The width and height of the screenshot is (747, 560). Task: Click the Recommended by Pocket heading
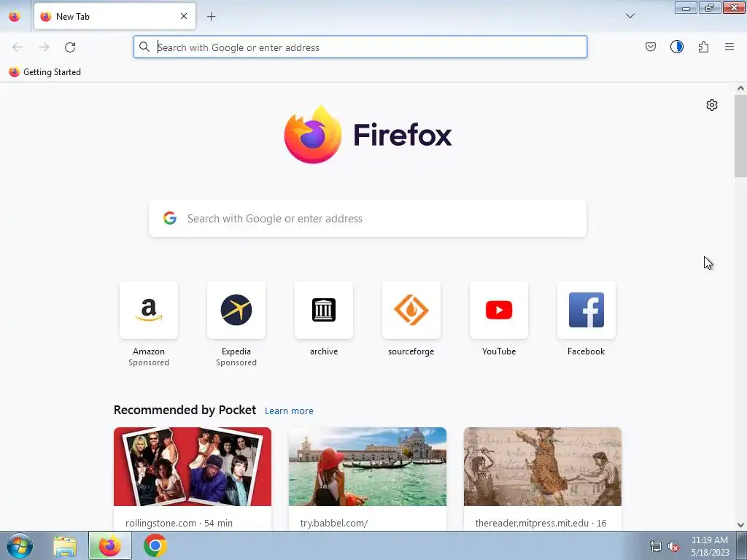[185, 410]
